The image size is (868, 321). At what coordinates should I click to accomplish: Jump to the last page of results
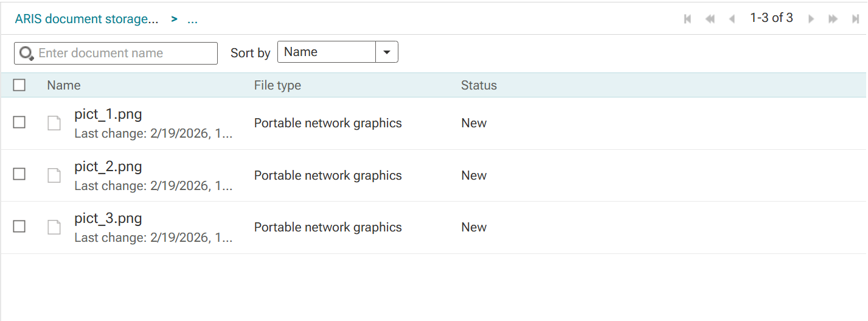[856, 19]
